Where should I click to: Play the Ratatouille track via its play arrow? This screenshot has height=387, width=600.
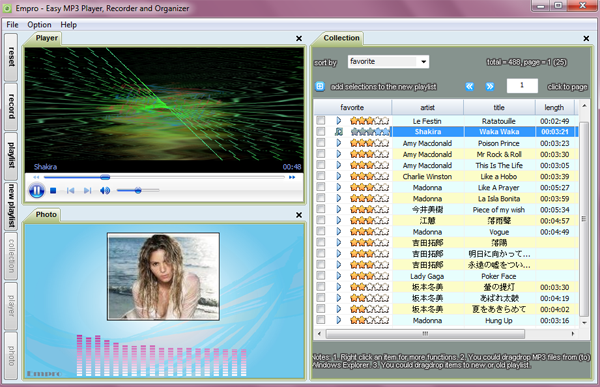click(x=339, y=121)
